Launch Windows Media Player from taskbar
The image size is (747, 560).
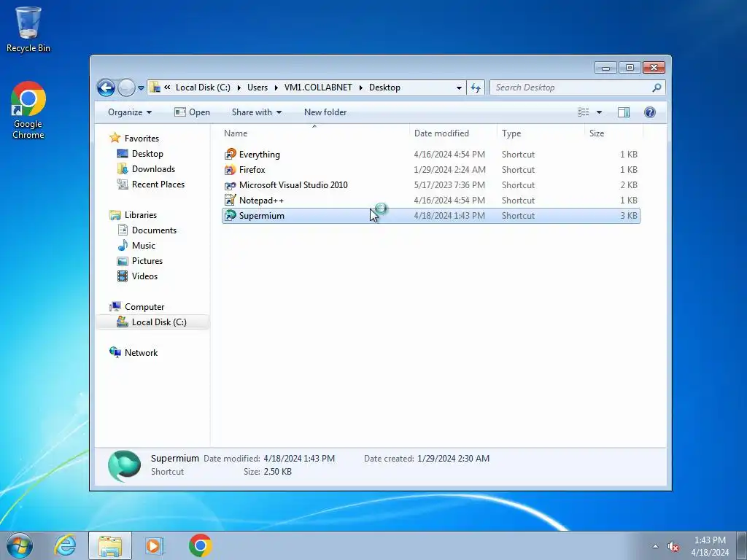pyautogui.click(x=154, y=545)
